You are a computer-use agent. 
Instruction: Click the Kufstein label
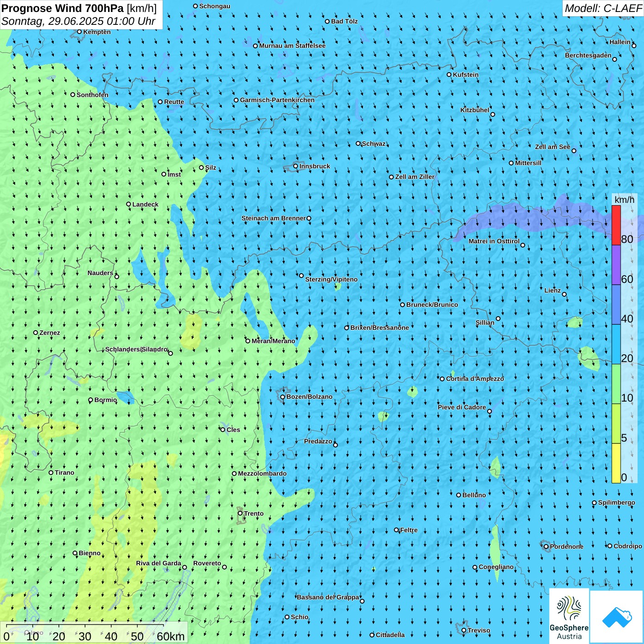click(466, 75)
